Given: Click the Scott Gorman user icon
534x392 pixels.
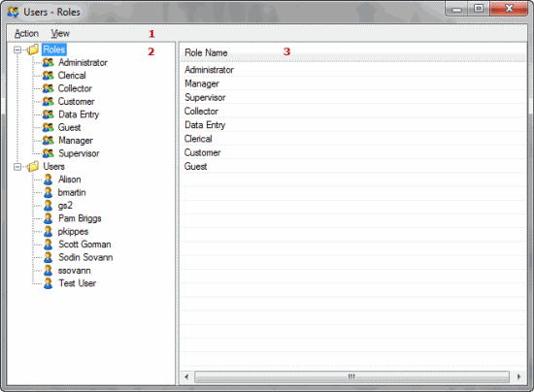Looking at the screenshot, I should click(x=48, y=245).
